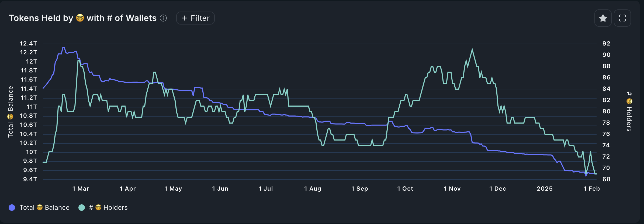644x224 pixels.
Task: Star this chart as a favorite
Action: [603, 18]
